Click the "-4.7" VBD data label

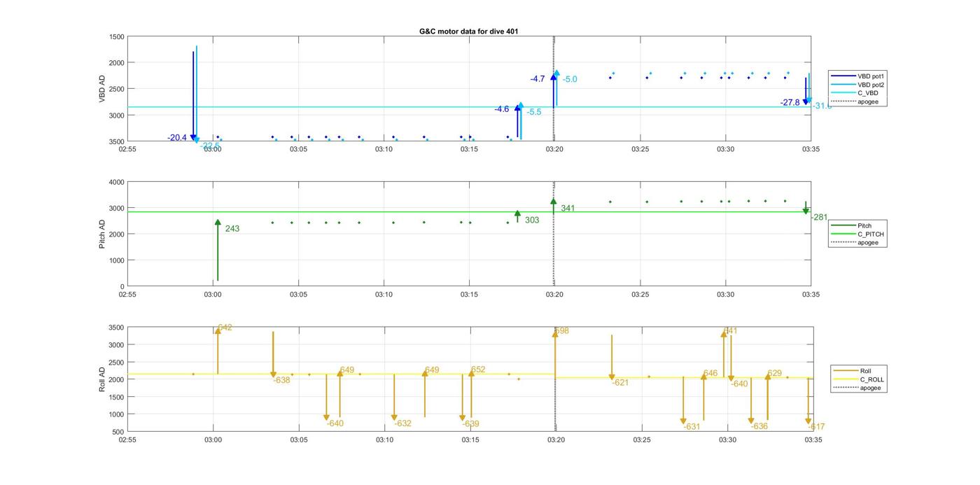(x=538, y=79)
